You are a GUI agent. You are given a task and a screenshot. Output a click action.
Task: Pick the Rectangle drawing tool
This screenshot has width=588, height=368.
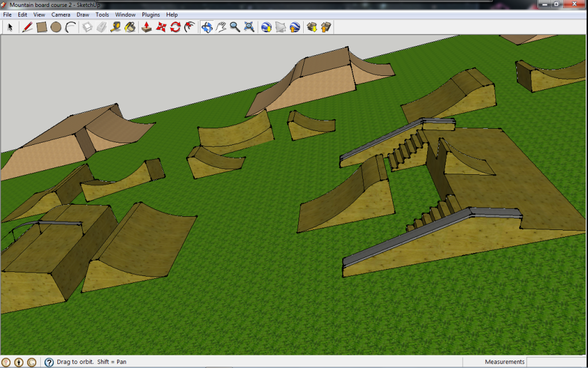(x=41, y=27)
